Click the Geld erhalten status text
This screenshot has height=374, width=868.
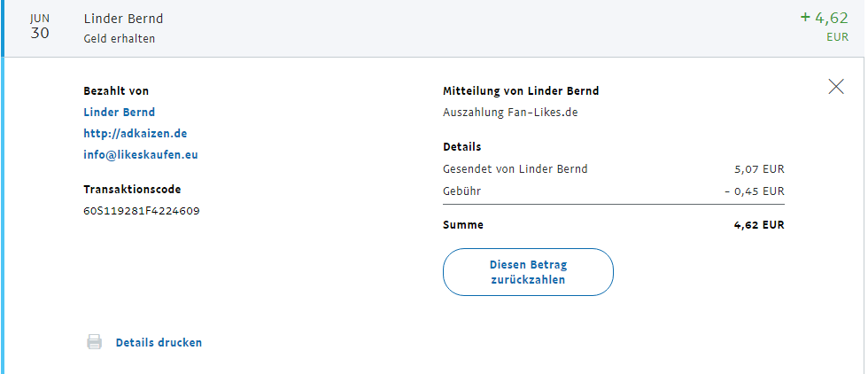pyautogui.click(x=120, y=39)
